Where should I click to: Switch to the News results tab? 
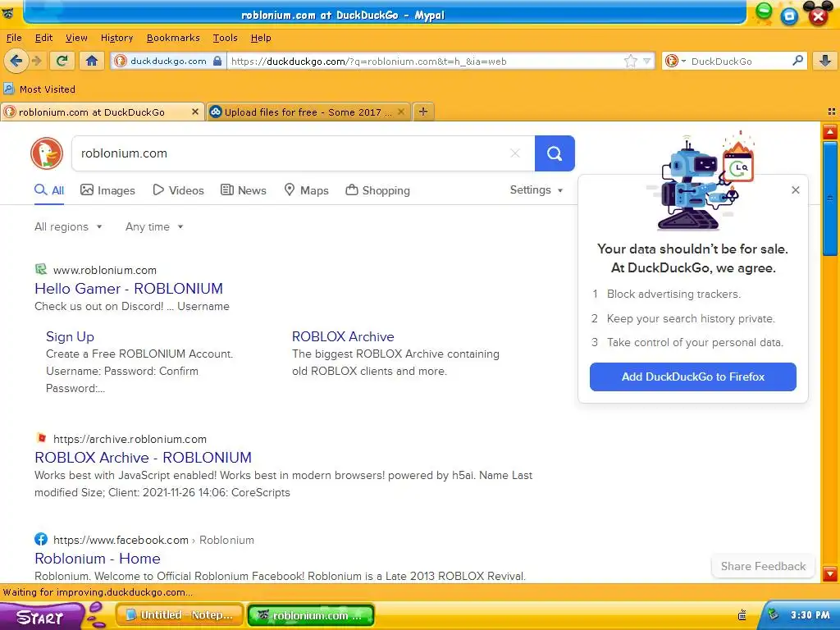(243, 190)
